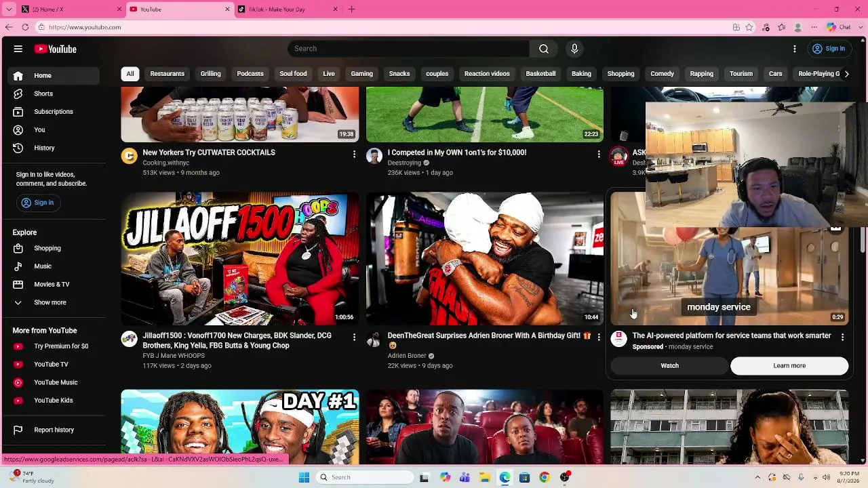Open the browser tab list dropdown

[x=9, y=9]
